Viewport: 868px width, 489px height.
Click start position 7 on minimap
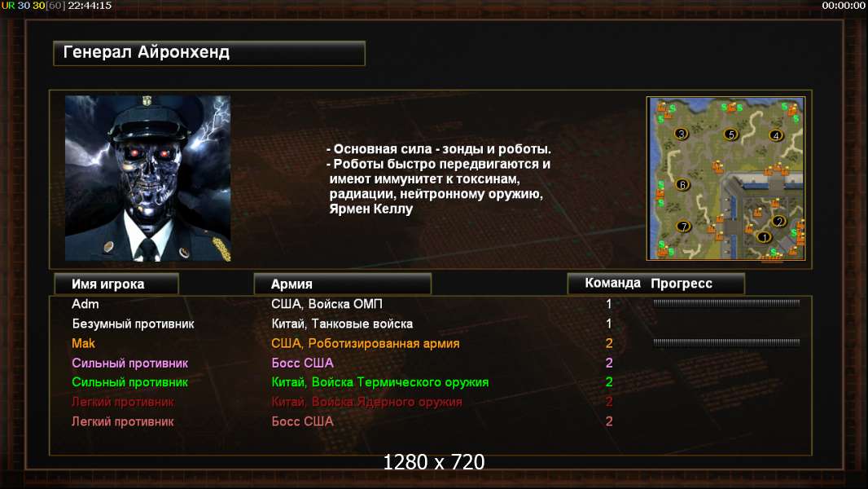tap(684, 226)
